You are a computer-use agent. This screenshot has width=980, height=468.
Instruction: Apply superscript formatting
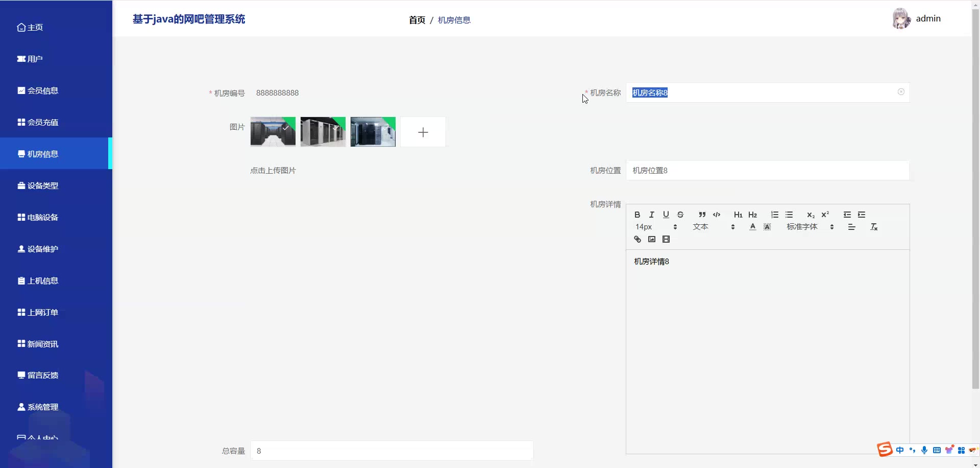pyautogui.click(x=825, y=215)
